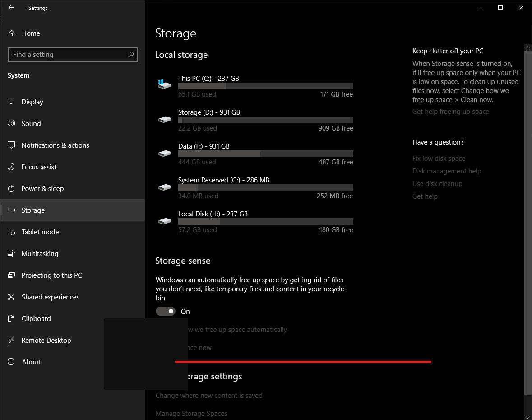The height and width of the screenshot is (420, 532).
Task: Click the Storage (D:) drive icon
Action: pyautogui.click(x=165, y=120)
